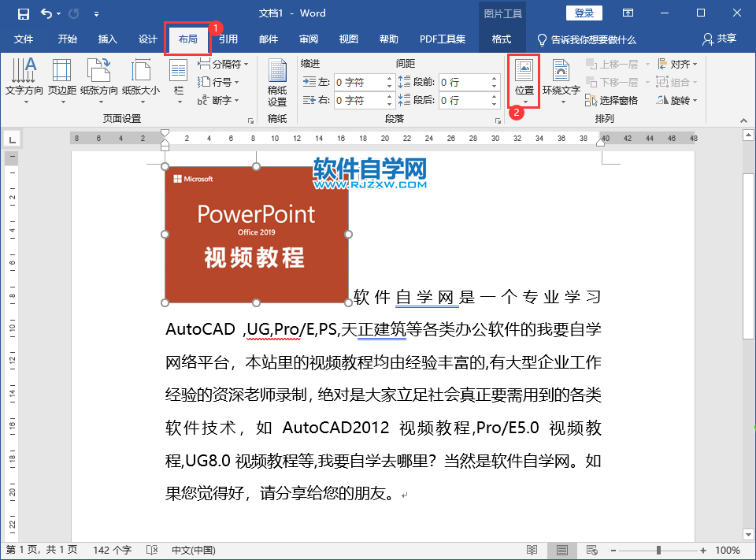Click the proofing check icon in status bar
The image size is (756, 560).
click(x=152, y=550)
